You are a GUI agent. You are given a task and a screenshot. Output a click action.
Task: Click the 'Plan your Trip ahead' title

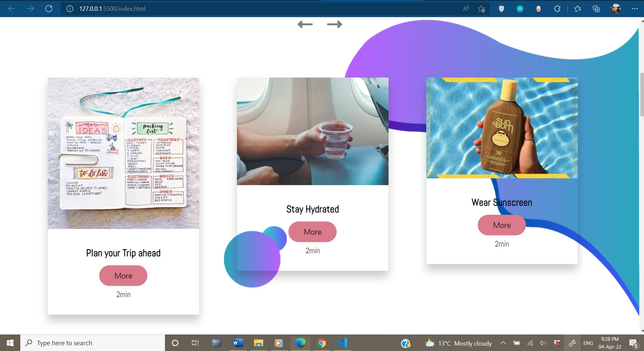pos(123,253)
